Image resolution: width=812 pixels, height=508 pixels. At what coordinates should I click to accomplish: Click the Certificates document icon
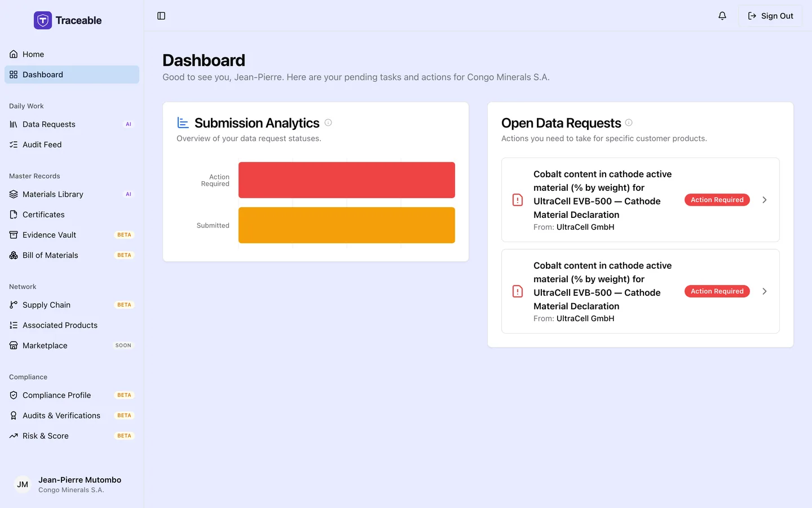coord(14,214)
